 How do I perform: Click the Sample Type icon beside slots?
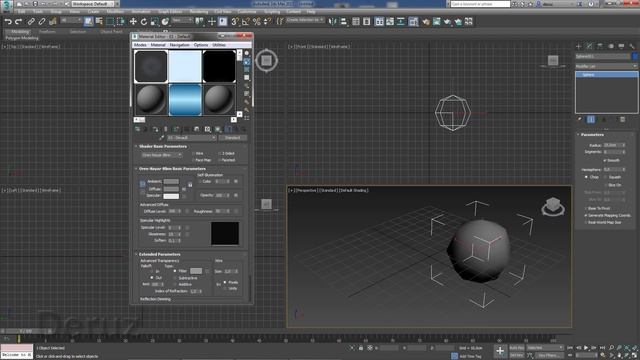[x=247, y=53]
